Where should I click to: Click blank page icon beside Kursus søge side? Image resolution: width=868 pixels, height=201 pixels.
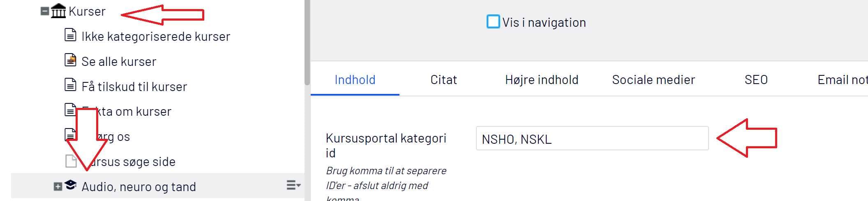[x=71, y=161]
